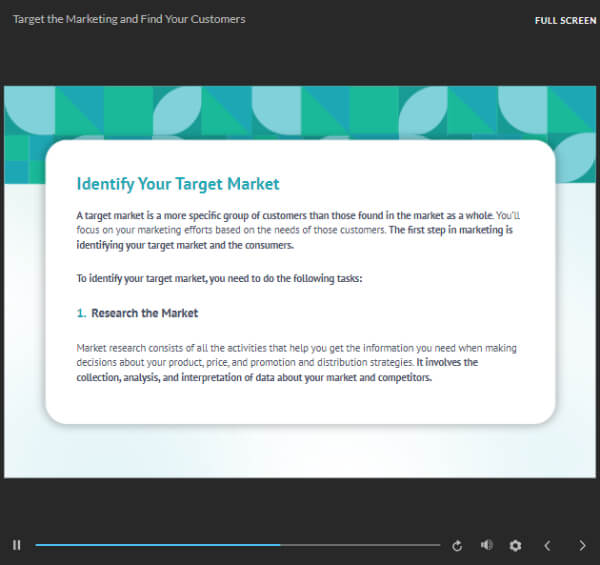
Task: Open the player settings gear
Action: [515, 545]
